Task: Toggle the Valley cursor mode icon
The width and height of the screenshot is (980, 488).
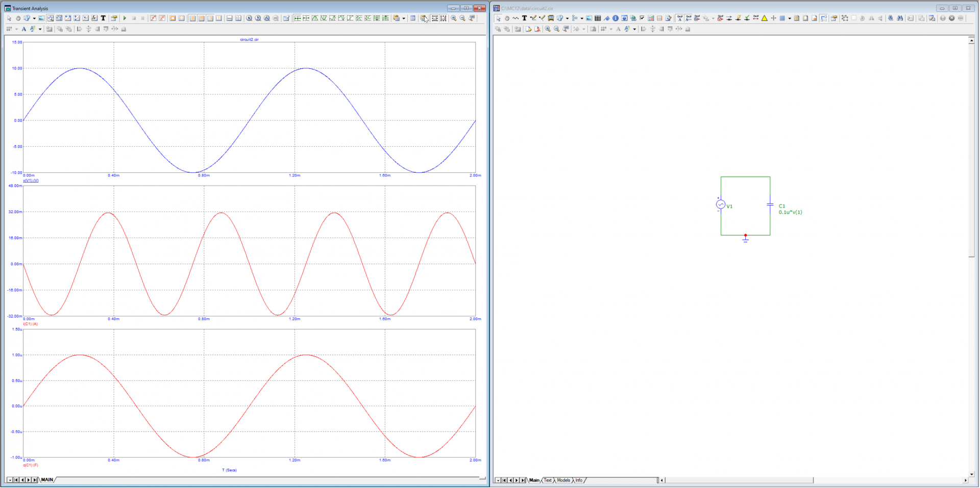Action: (324, 18)
